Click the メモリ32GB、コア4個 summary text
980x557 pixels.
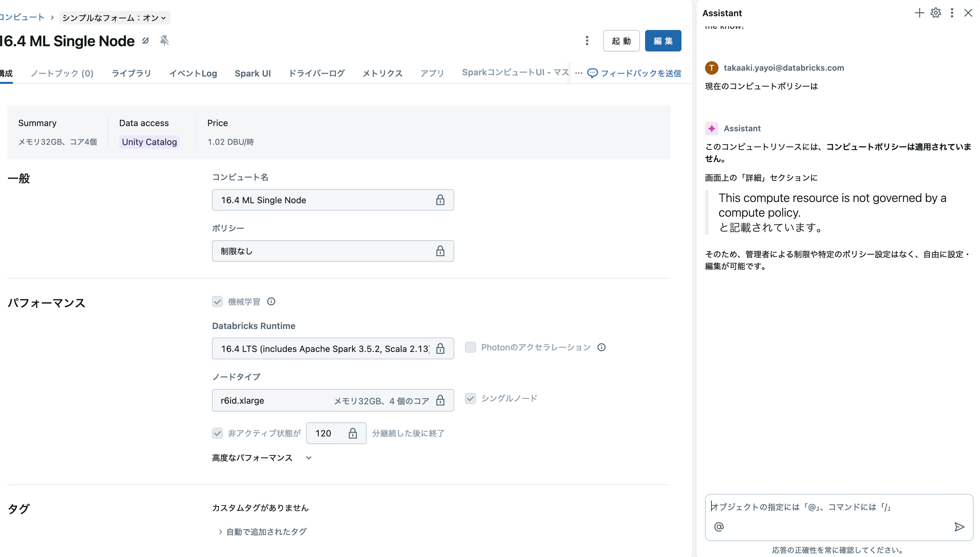(58, 142)
